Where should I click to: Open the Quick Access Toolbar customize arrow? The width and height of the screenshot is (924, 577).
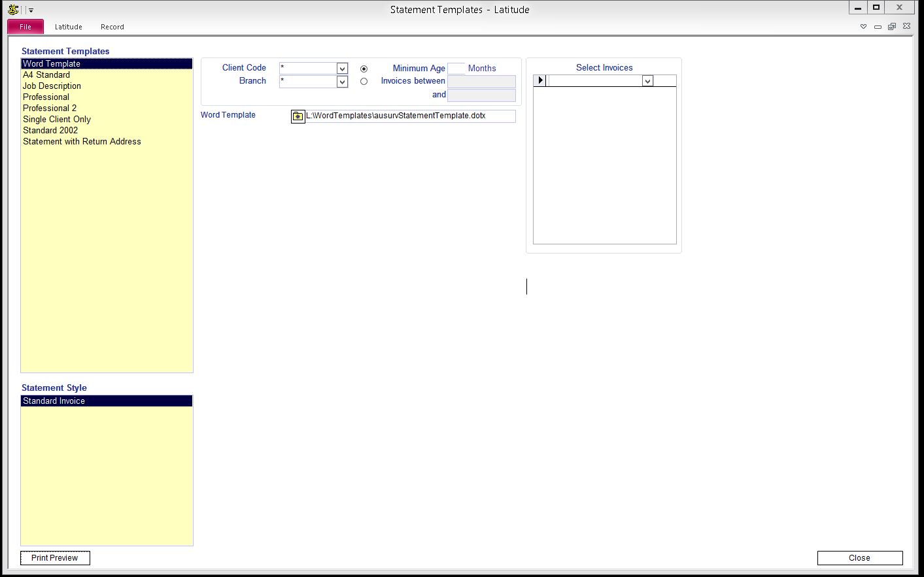(x=31, y=10)
